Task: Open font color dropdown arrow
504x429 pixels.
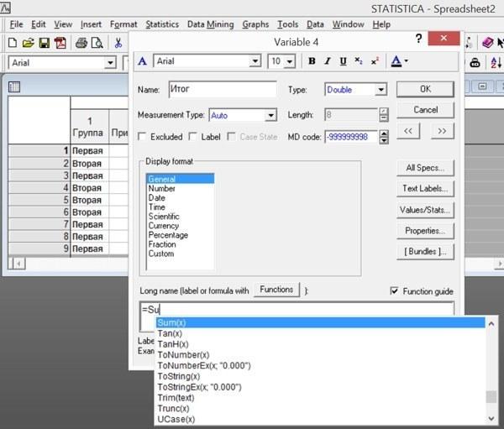Action: 406,60
